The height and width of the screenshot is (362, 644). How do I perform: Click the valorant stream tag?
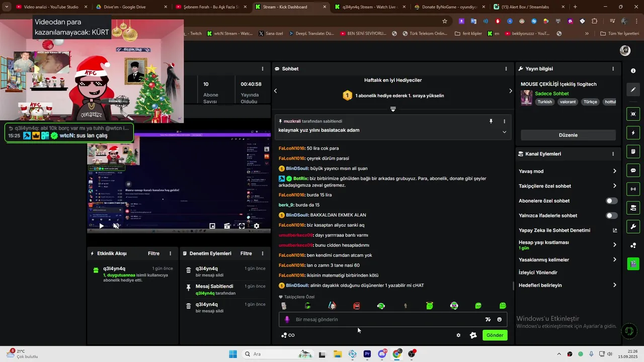click(568, 102)
